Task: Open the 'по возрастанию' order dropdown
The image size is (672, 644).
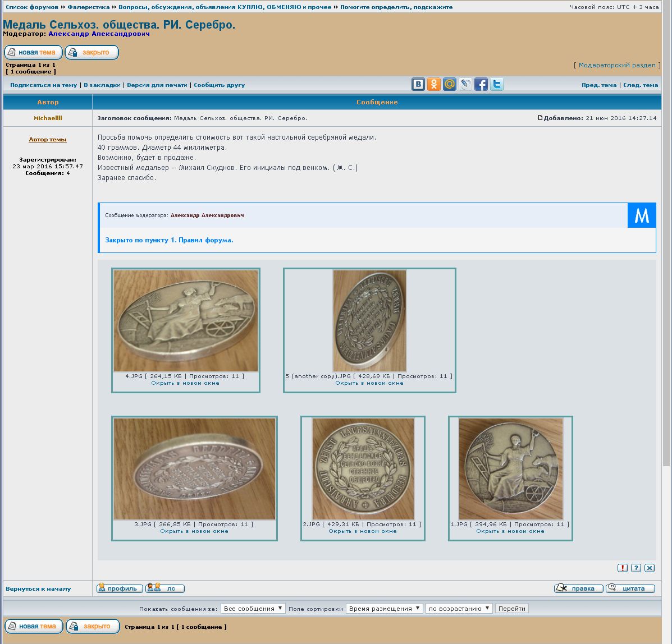Action: [x=459, y=609]
